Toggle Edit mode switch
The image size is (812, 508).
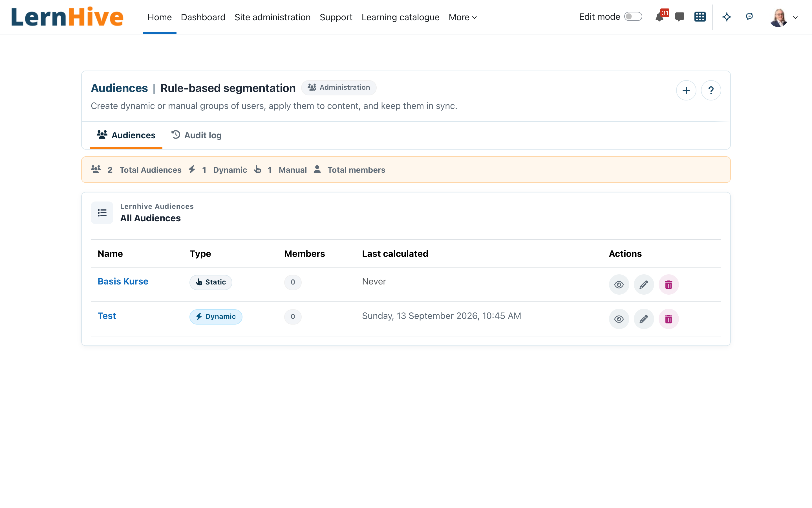633,16
